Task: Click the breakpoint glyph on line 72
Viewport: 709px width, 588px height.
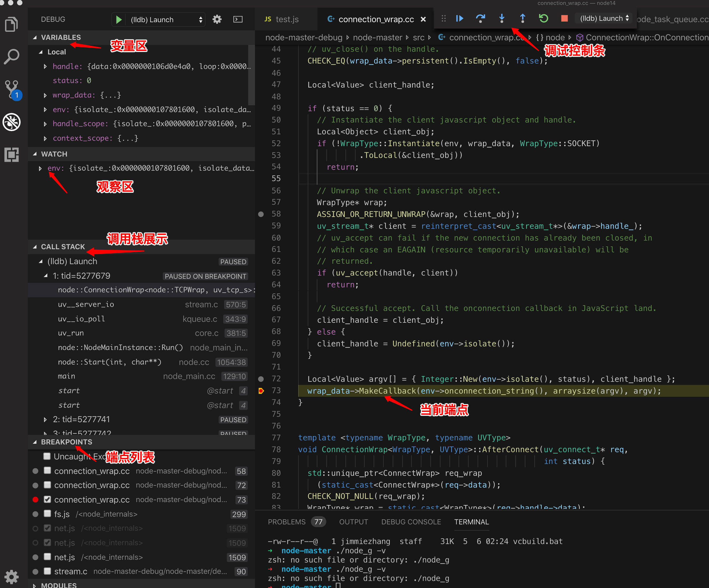Action: (x=261, y=379)
